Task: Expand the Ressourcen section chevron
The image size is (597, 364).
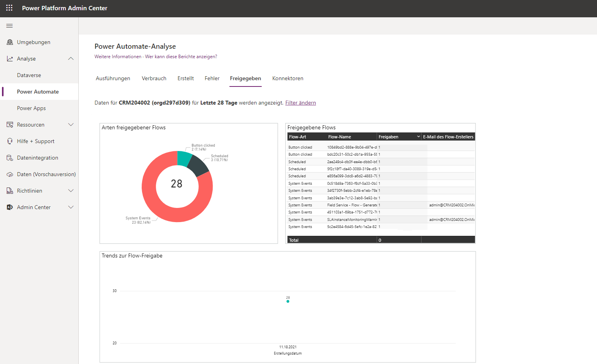Action: 71,125
